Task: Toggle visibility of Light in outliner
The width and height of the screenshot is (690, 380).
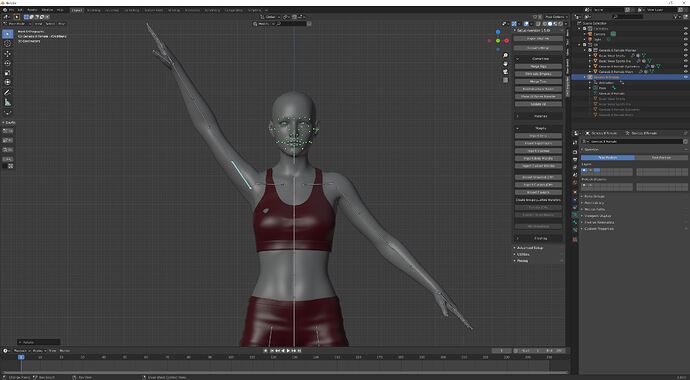Action: click(x=686, y=39)
